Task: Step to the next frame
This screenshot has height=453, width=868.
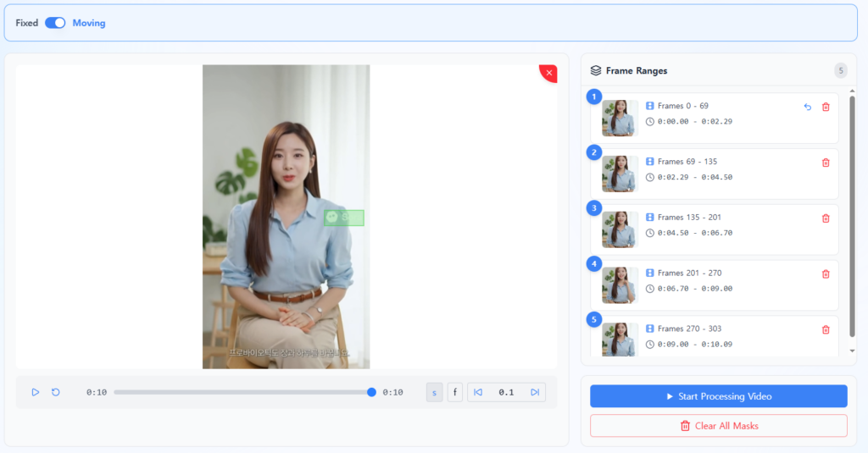Action: click(535, 392)
